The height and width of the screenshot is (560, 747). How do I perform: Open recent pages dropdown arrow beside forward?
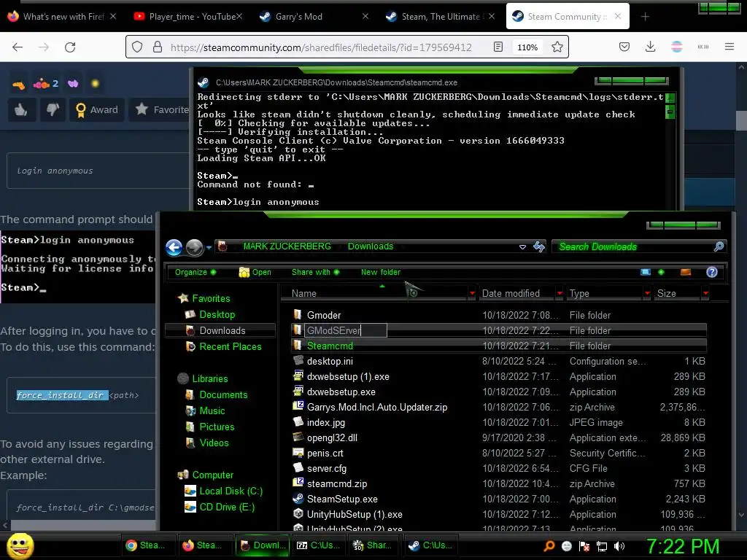[209, 247]
